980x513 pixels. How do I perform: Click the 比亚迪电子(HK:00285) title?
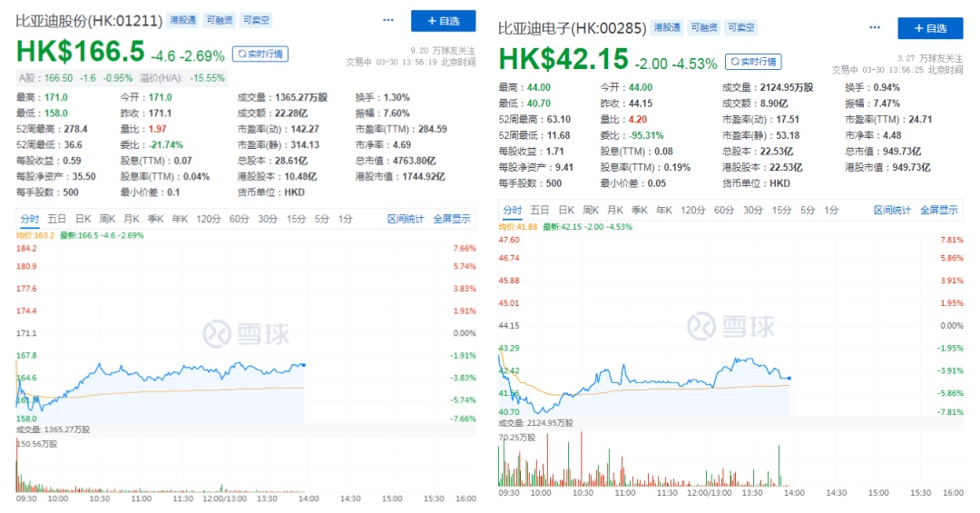572,28
